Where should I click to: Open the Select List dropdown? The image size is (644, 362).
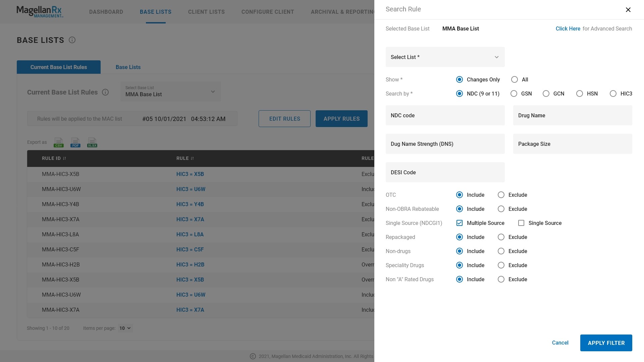[445, 57]
